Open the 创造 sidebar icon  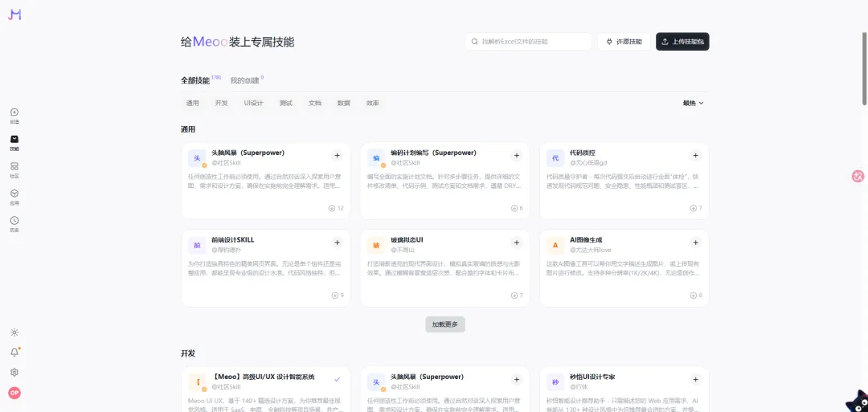(x=14, y=116)
